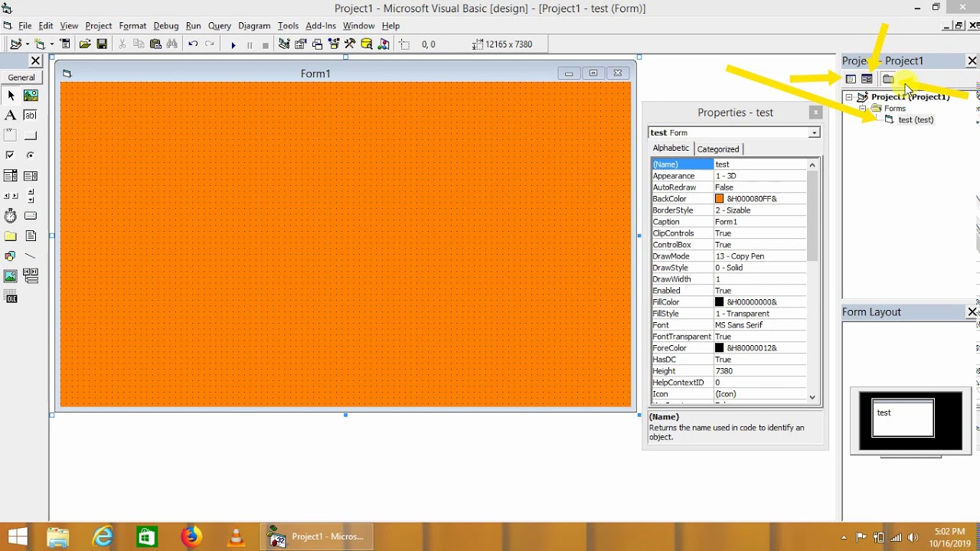Select the Shape control tool

[x=11, y=256]
